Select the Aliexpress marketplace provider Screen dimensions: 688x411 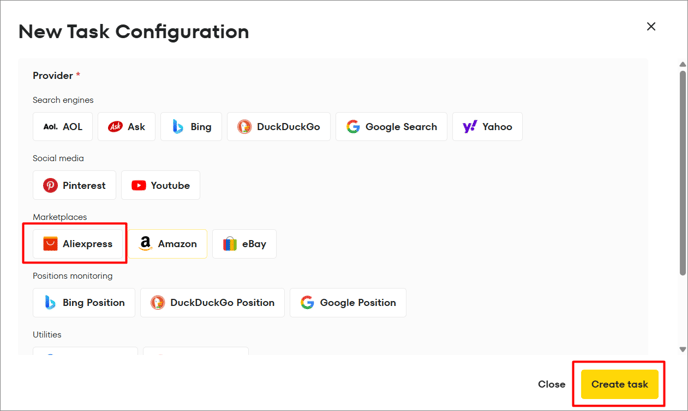(x=78, y=244)
